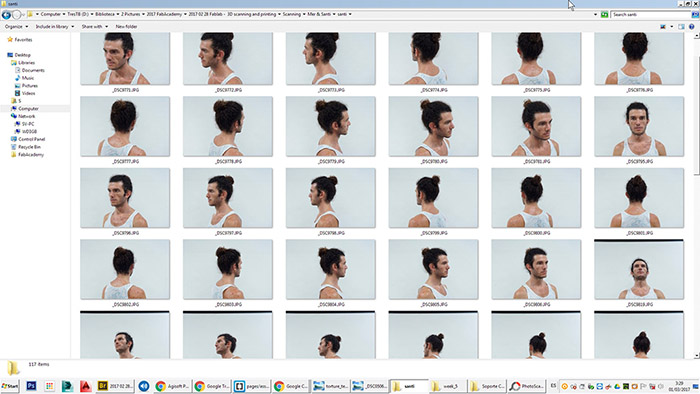
Task: Open the Soporte C folder taskbar button
Action: tap(487, 386)
